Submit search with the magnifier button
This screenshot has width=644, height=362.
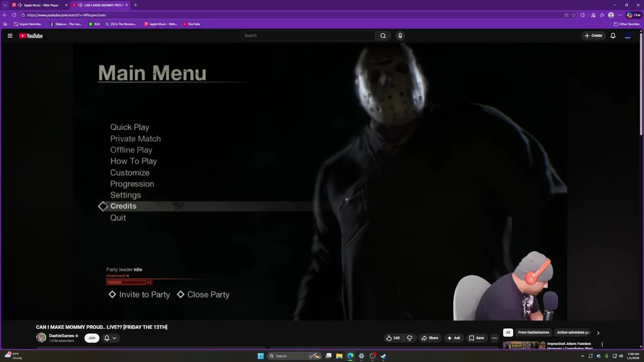point(383,36)
